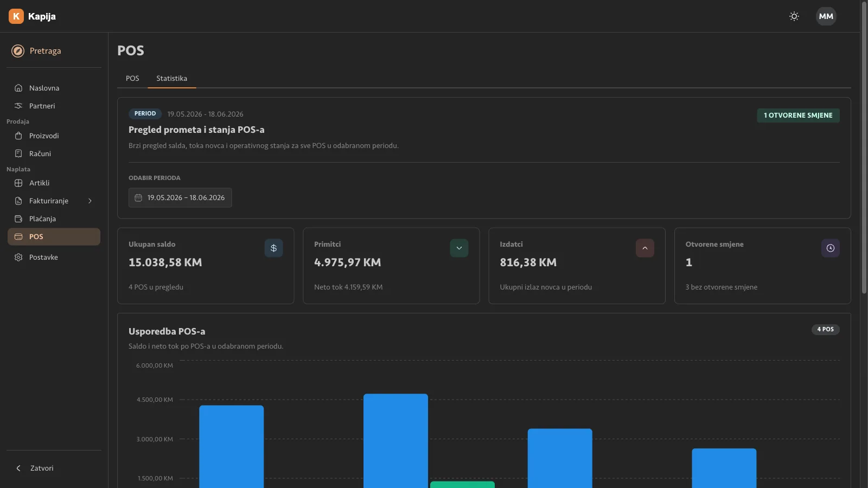The width and height of the screenshot is (868, 488).
Task: Click the Kapija logo icon
Action: pyautogui.click(x=16, y=16)
